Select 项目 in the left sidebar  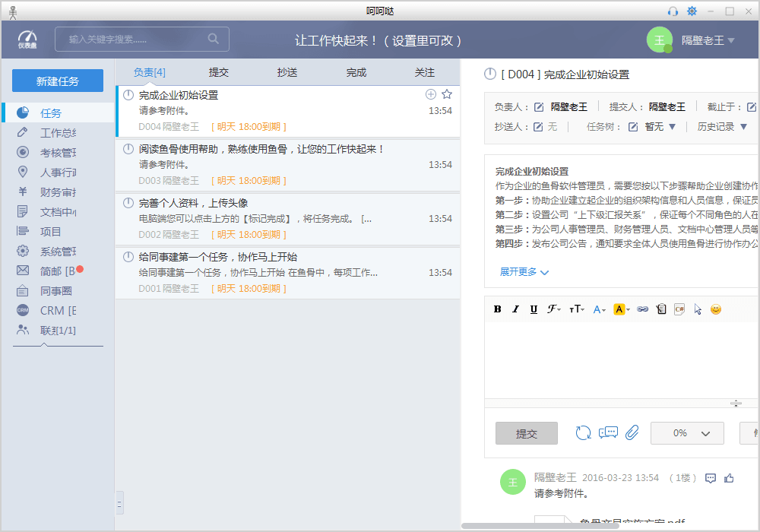pos(51,232)
